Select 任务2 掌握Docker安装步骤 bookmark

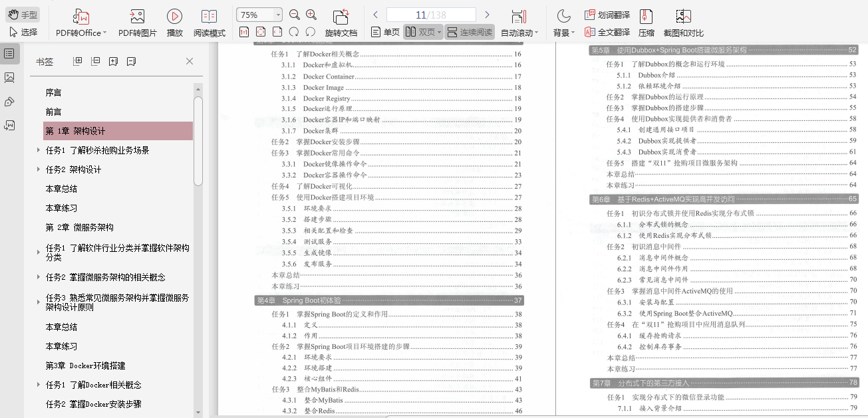coord(94,404)
